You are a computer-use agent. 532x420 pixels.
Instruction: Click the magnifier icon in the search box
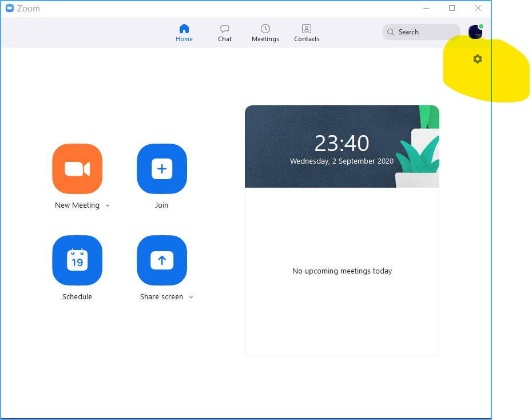(391, 32)
